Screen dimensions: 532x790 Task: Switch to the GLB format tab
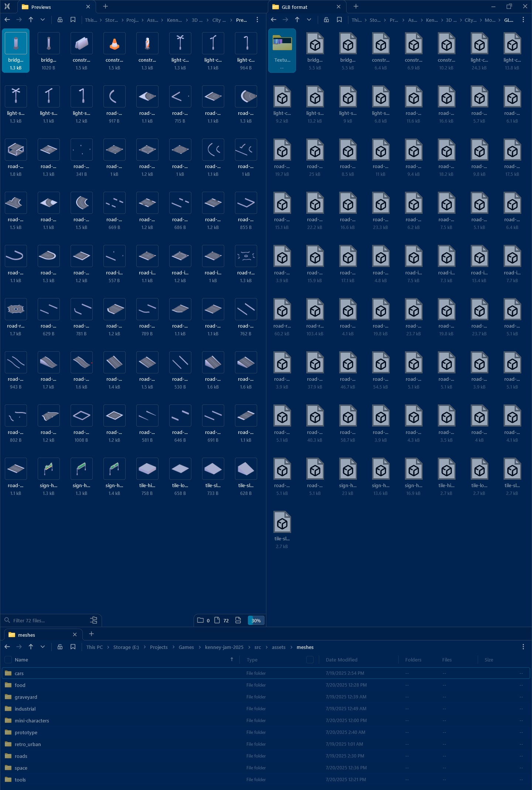tap(307, 7)
